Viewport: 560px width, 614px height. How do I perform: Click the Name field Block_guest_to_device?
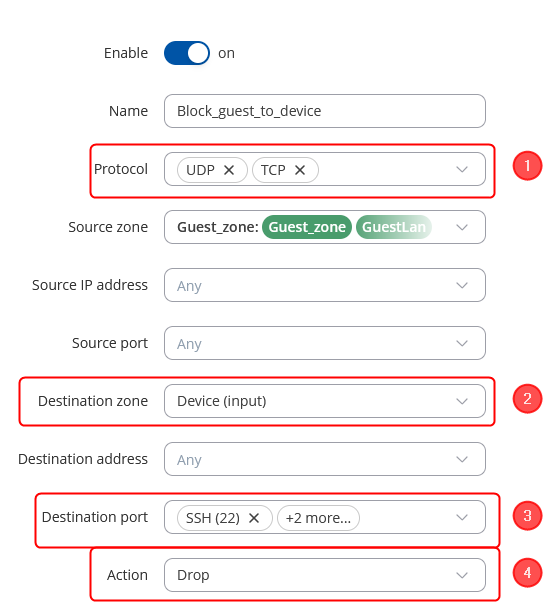tap(325, 111)
